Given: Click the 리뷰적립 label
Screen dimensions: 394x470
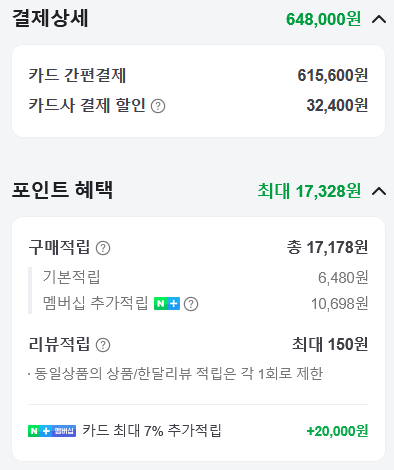Looking at the screenshot, I should point(59,344).
